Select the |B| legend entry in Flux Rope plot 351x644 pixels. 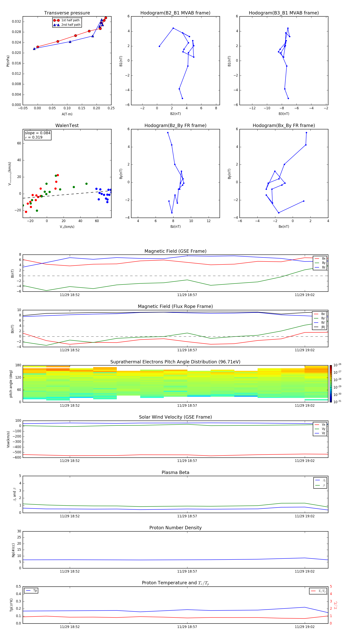click(x=320, y=327)
